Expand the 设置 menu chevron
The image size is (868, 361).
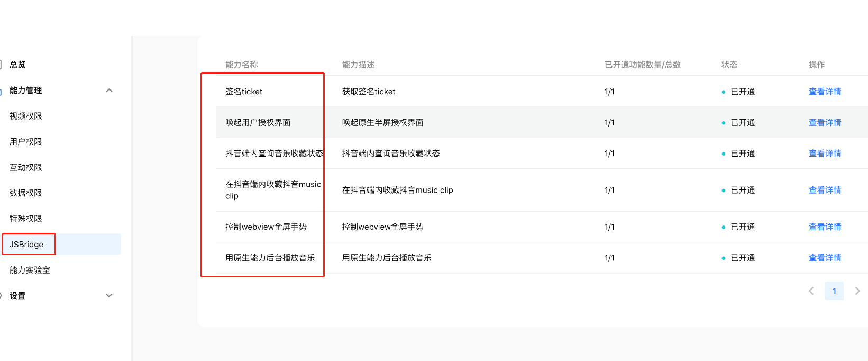109,296
